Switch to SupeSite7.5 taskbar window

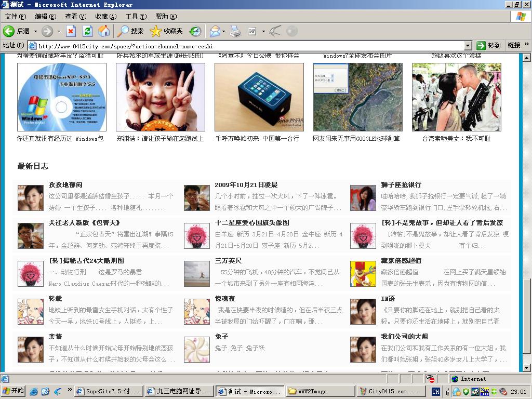click(109, 391)
